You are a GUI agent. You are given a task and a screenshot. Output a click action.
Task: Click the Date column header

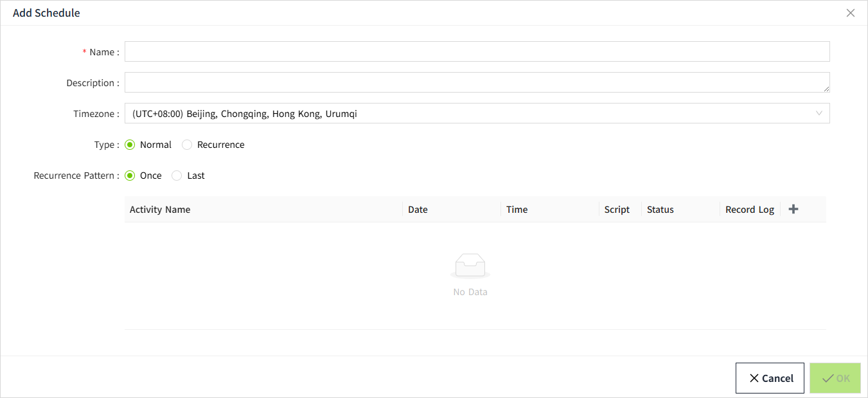(418, 210)
